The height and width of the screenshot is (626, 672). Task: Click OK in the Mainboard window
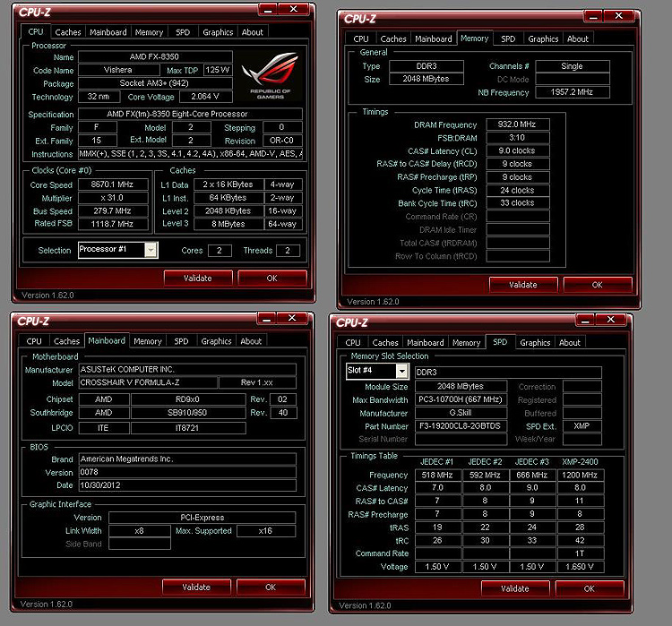271,587
